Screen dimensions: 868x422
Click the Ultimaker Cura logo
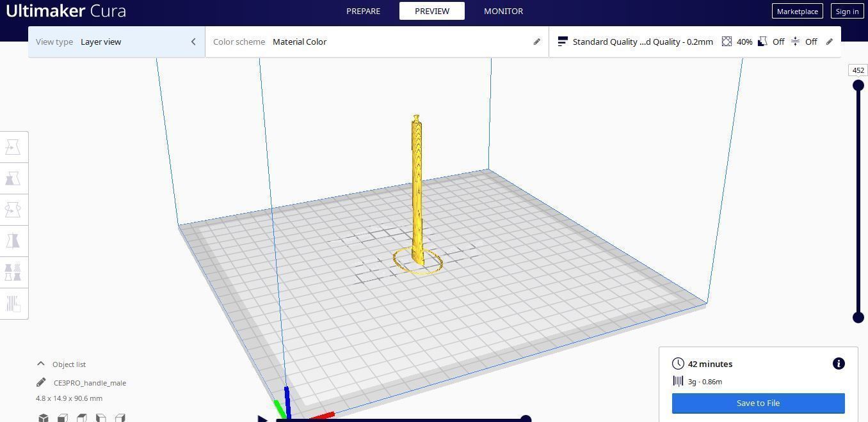(x=66, y=11)
